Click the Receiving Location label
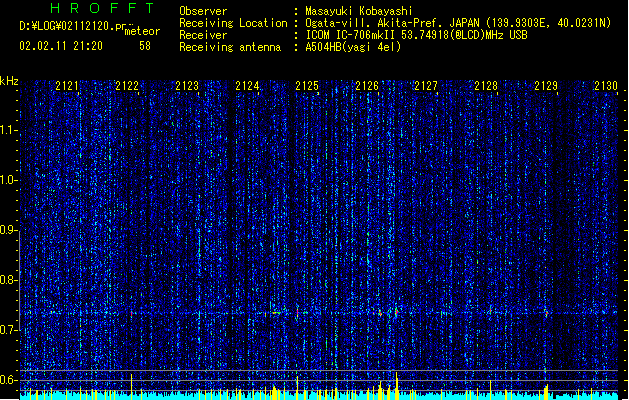Image resolution: width=629 pixels, height=400 pixels. [233, 23]
